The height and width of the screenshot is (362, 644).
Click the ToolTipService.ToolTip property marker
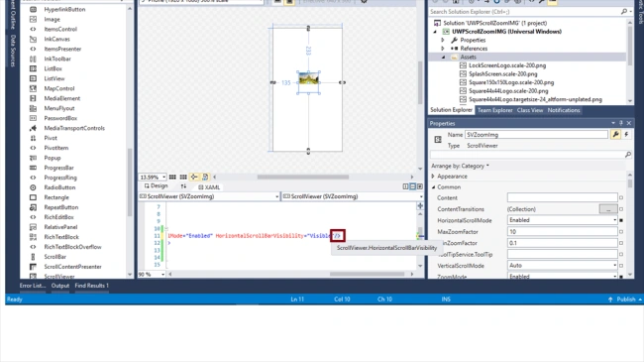[621, 254]
